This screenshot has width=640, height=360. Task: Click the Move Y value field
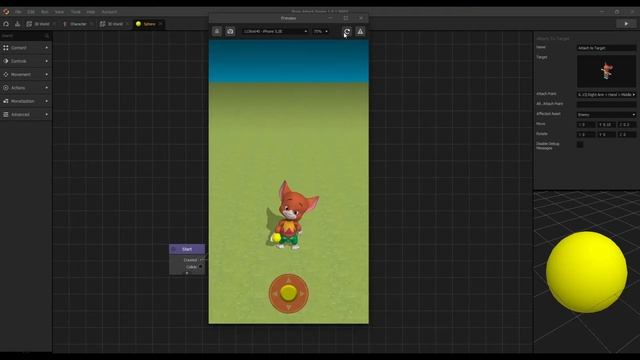tap(607, 124)
